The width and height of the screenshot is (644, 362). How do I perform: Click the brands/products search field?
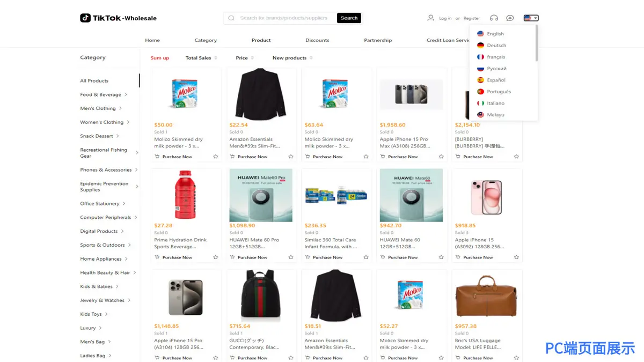284,18
